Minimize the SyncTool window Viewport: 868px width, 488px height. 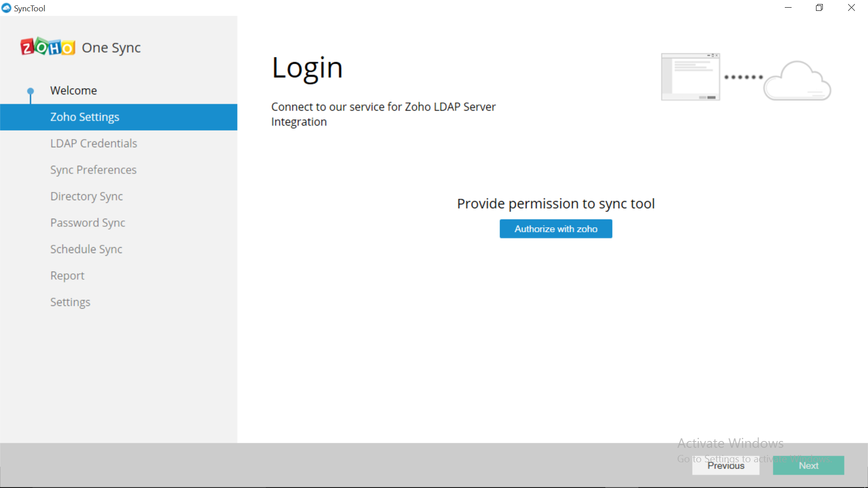point(788,8)
